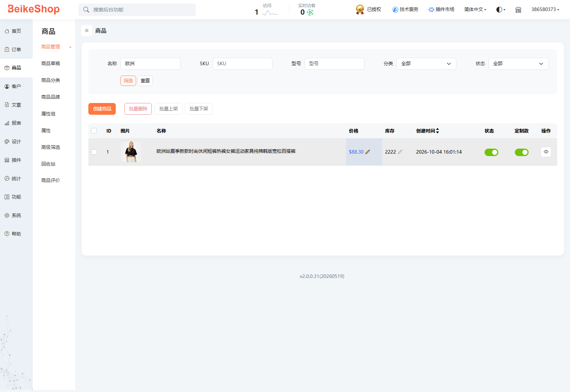Open 订单 orders in sidebar

tap(13, 50)
